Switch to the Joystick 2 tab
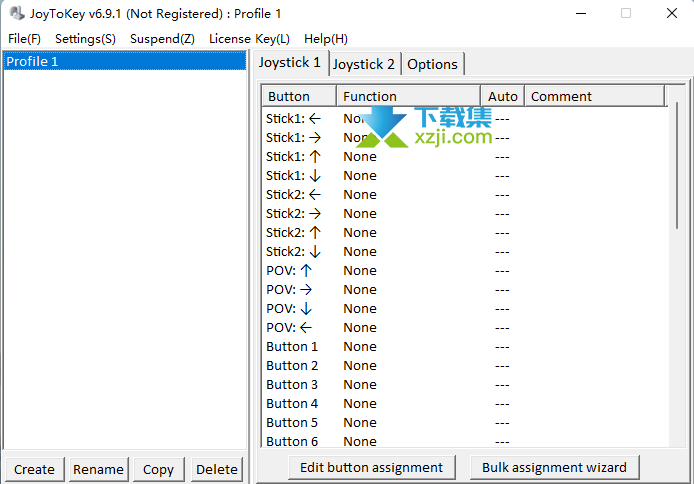The height and width of the screenshot is (484, 694). [364, 64]
